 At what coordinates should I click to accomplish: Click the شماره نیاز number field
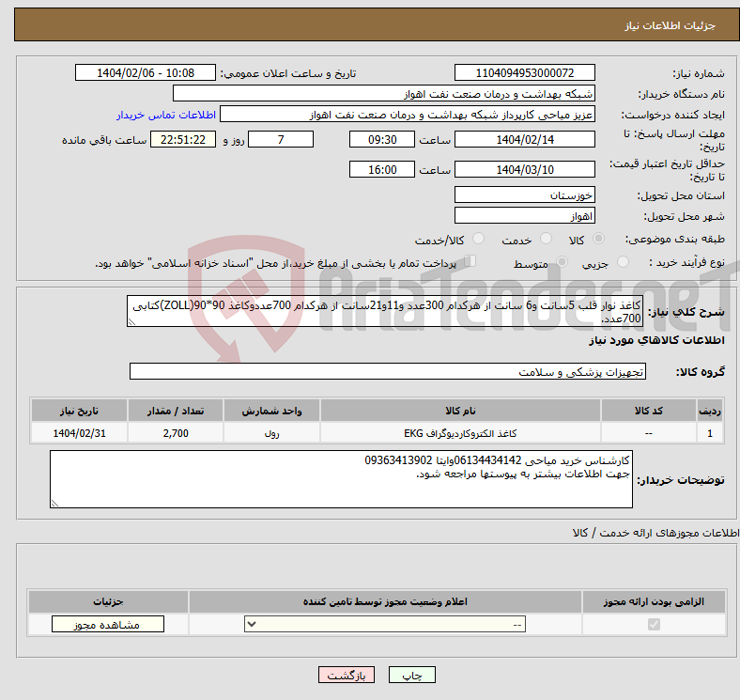524,73
